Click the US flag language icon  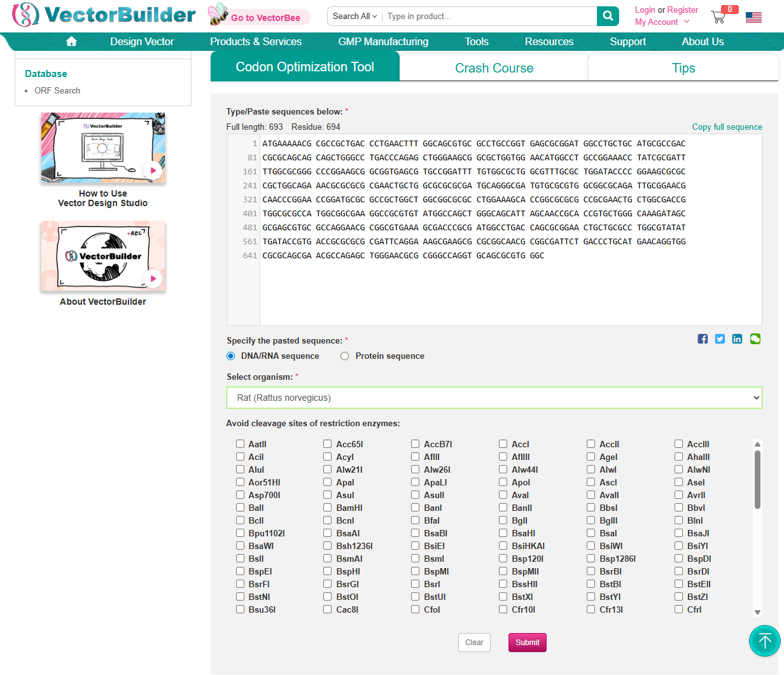(x=753, y=17)
